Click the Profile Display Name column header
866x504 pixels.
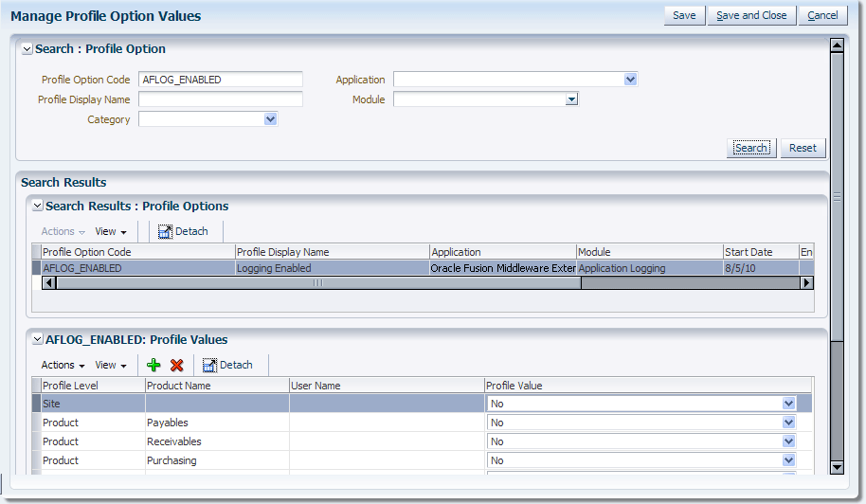333,252
